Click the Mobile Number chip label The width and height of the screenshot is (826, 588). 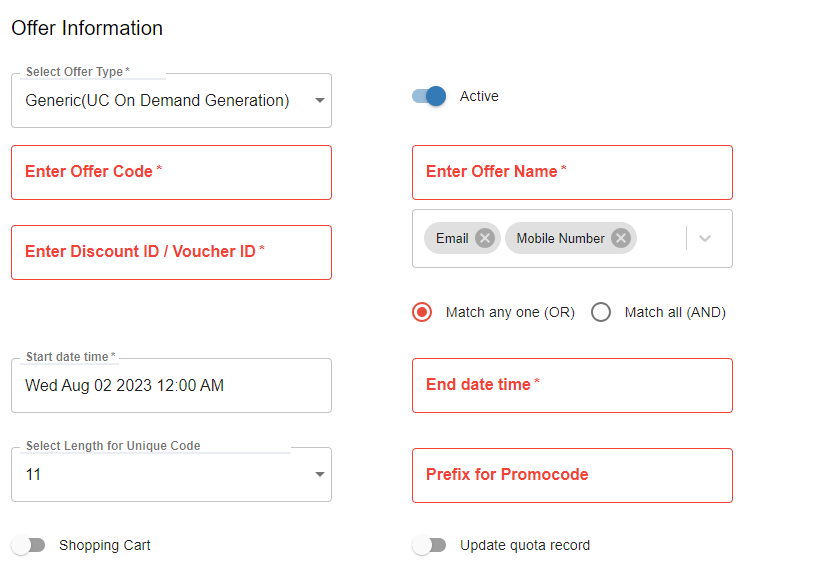[x=560, y=238]
